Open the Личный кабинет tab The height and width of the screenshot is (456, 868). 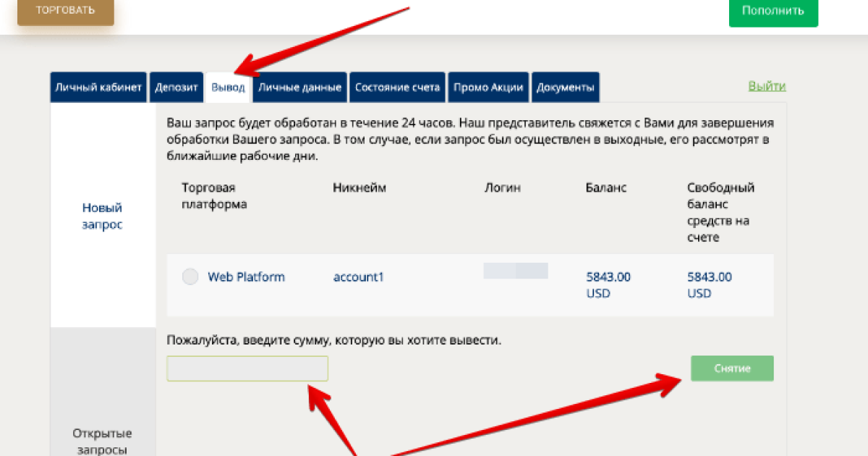98,88
